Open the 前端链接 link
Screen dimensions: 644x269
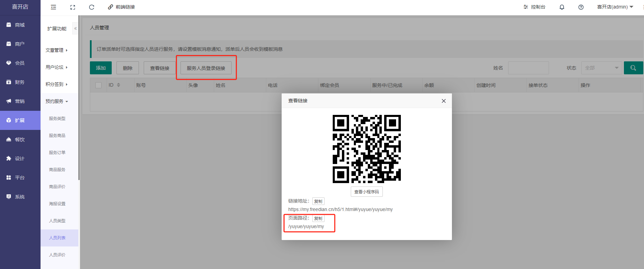tap(122, 7)
